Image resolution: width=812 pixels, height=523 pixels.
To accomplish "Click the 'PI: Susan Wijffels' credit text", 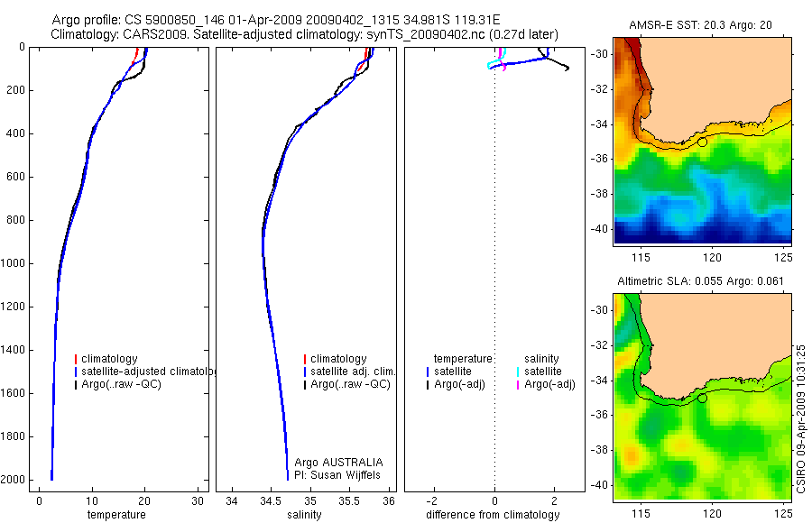I will (x=337, y=475).
